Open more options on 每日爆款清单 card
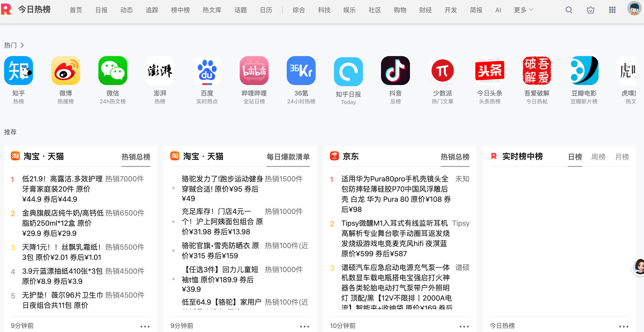644x332 pixels. [x=305, y=326]
